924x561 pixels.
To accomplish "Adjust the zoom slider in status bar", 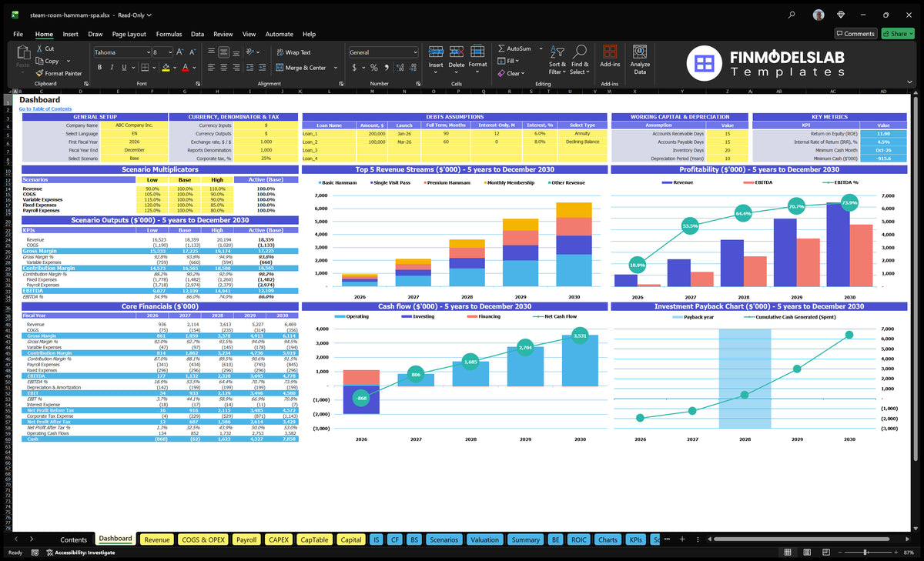I will pos(865,552).
